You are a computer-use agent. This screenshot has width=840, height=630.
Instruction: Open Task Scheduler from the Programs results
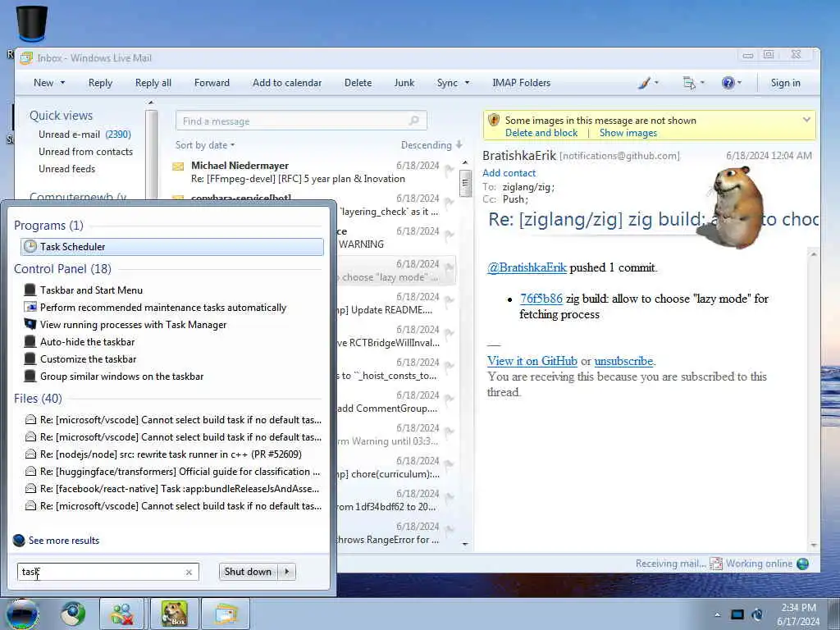[172, 246]
